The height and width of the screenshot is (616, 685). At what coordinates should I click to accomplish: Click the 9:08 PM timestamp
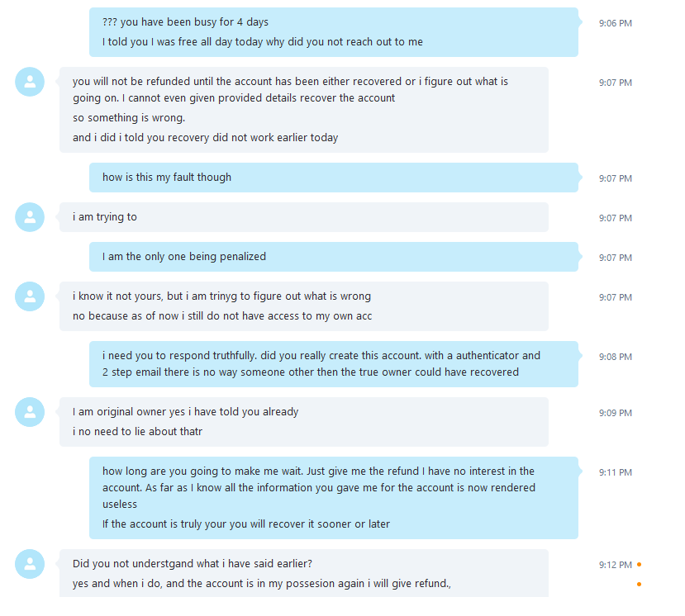(615, 357)
